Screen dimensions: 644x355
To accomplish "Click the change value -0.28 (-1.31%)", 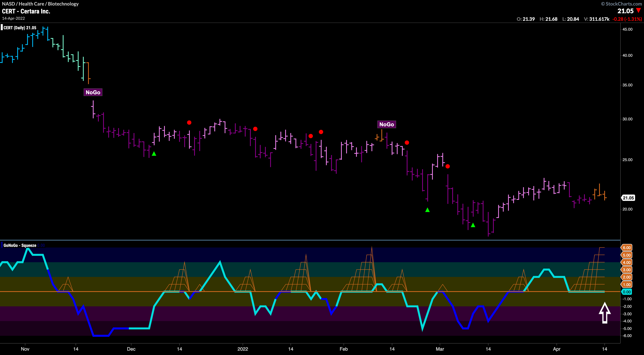I will coord(627,19).
